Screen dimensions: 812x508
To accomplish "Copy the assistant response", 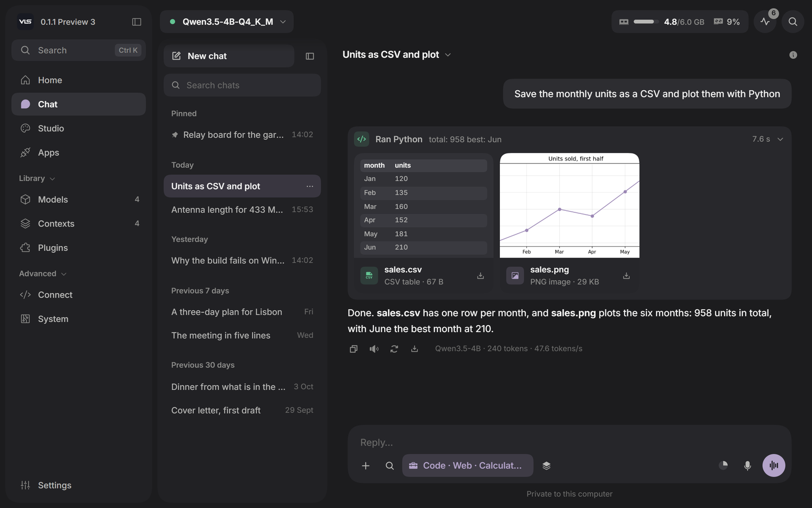I will pyautogui.click(x=354, y=348).
